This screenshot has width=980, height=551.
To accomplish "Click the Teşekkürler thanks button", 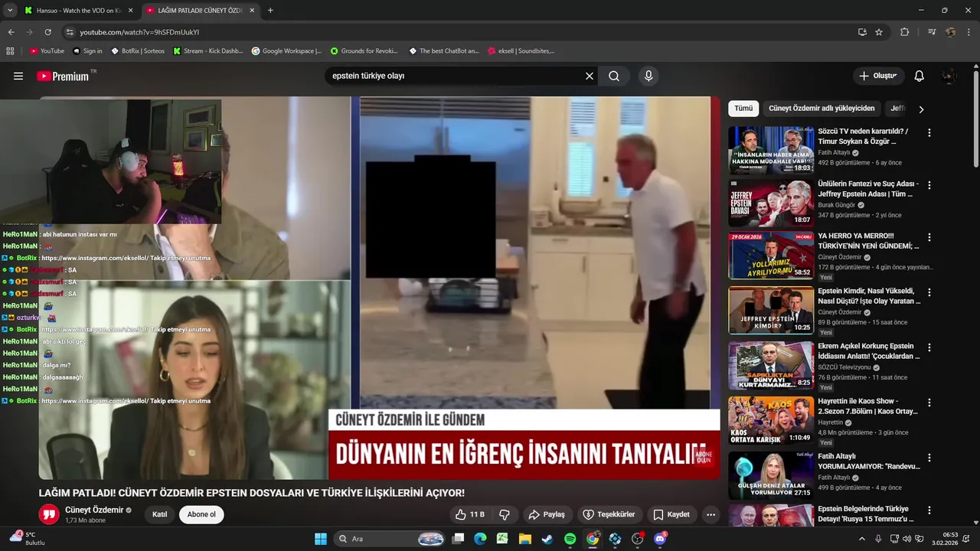I will point(609,514).
